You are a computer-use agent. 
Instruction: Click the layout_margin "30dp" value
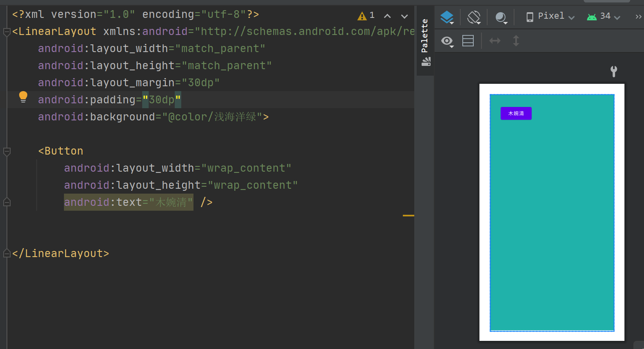[x=201, y=83]
